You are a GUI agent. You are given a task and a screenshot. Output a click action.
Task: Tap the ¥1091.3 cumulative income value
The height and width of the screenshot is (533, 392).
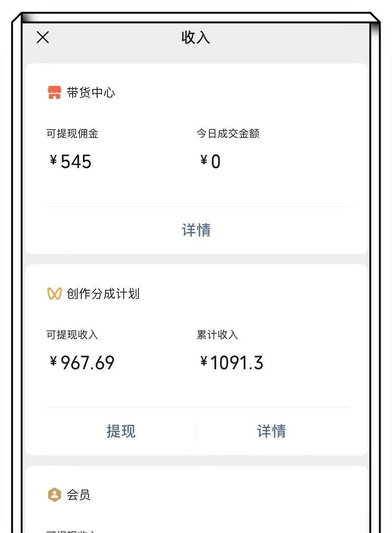pos(232,363)
